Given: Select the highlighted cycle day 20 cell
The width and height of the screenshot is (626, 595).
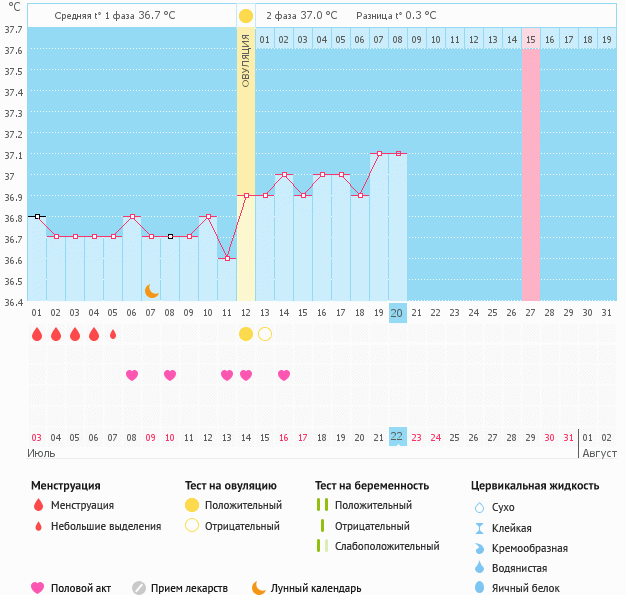Looking at the screenshot, I should coord(397,313).
